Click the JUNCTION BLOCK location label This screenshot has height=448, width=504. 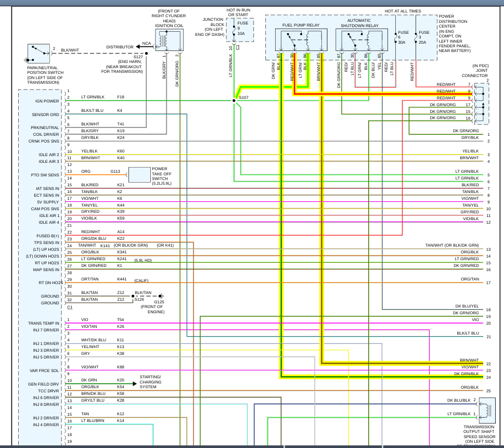tap(210, 27)
